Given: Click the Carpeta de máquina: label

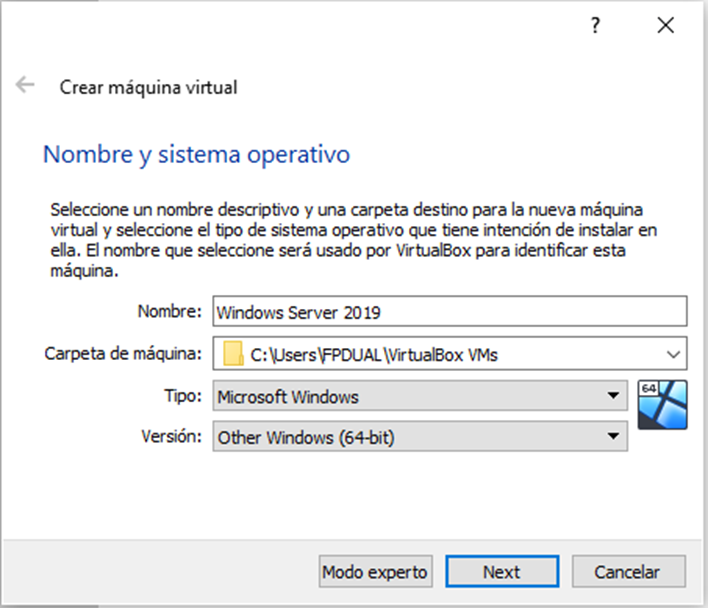Looking at the screenshot, I should point(123,353).
